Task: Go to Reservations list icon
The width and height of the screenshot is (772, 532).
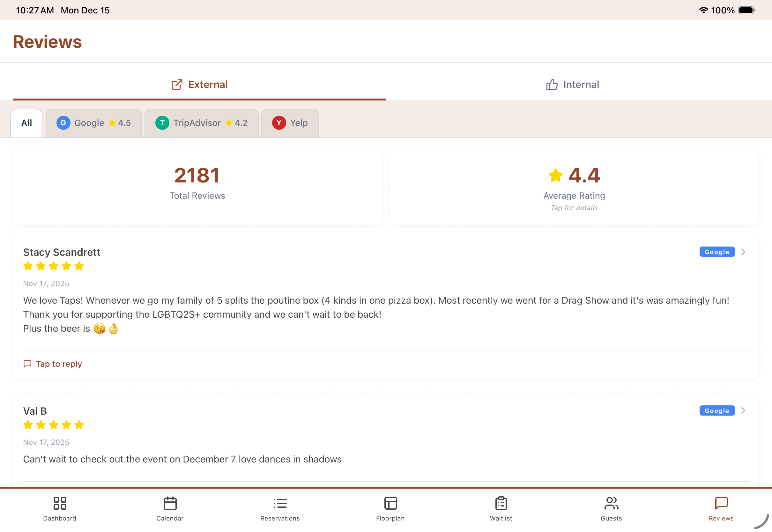Action: point(280,503)
